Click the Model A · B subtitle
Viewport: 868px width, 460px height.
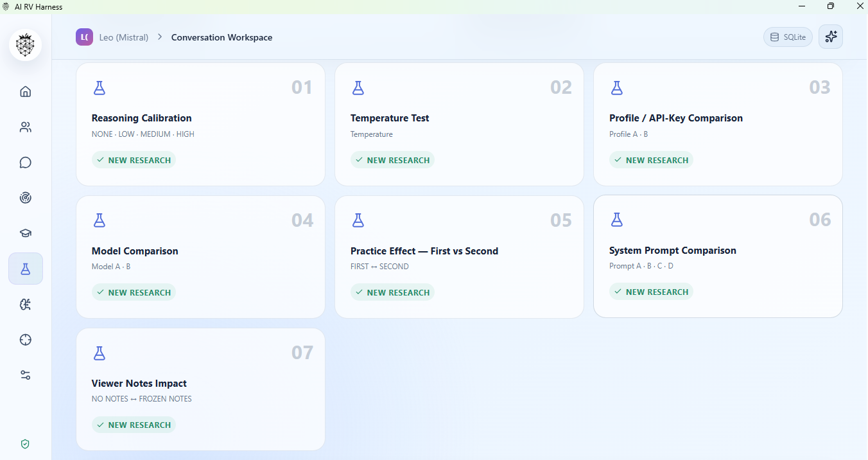point(111,267)
